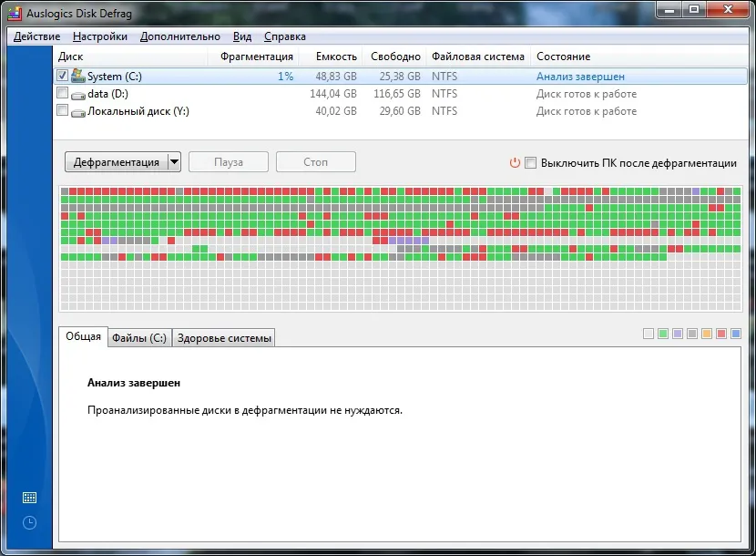The height and width of the screenshot is (556, 756).
Task: Click the Анализ завершен status in the disk list
Action: tap(580, 77)
